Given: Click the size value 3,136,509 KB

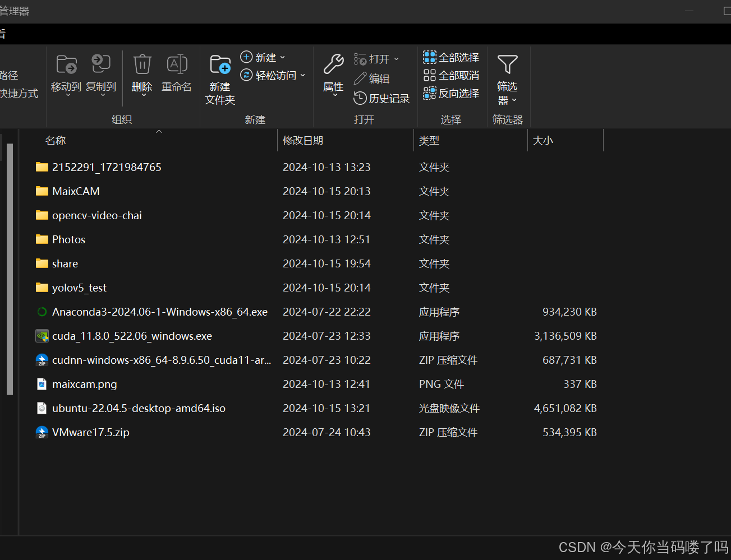Looking at the screenshot, I should coord(566,336).
